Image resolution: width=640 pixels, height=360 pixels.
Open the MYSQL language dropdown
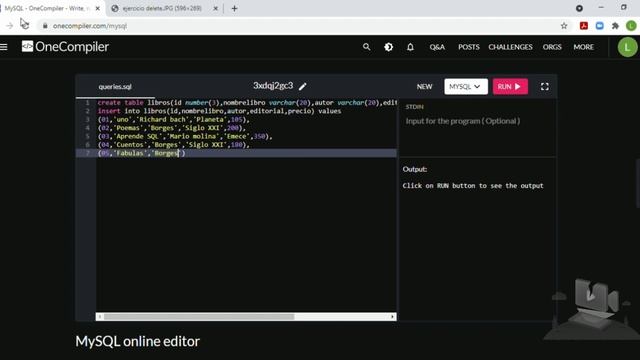click(466, 87)
